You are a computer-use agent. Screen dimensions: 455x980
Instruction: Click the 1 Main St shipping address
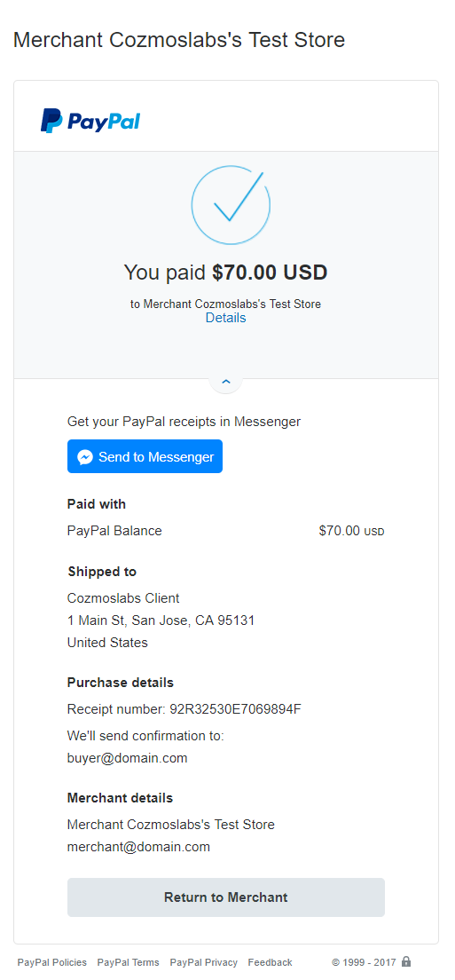pos(161,620)
